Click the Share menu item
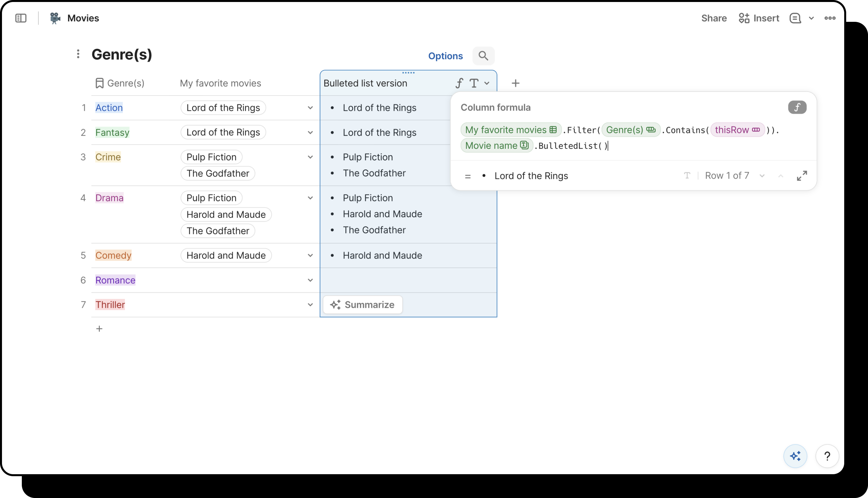Image resolution: width=868 pixels, height=498 pixels. coord(714,18)
